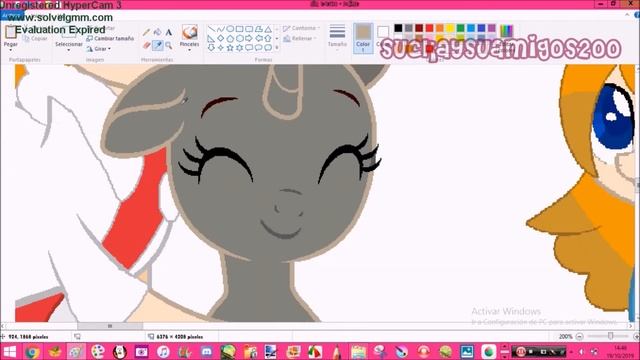Screen dimensions: 640x360
Task: Choose the Diamond shape
Action: click(x=221, y=38)
